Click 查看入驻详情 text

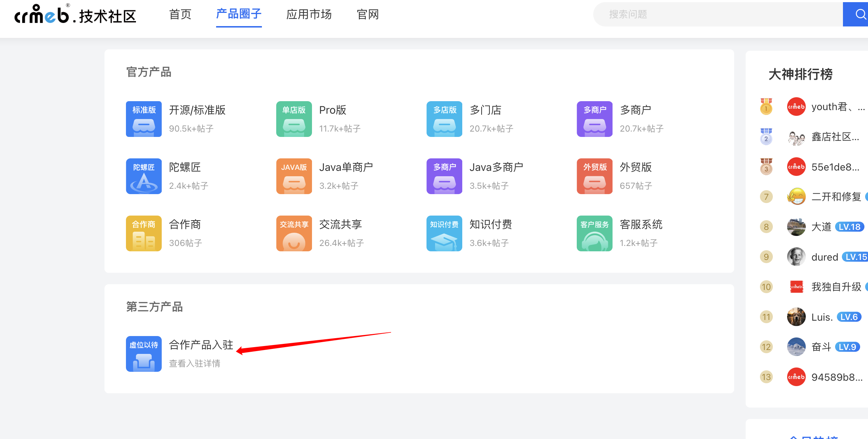point(195,364)
